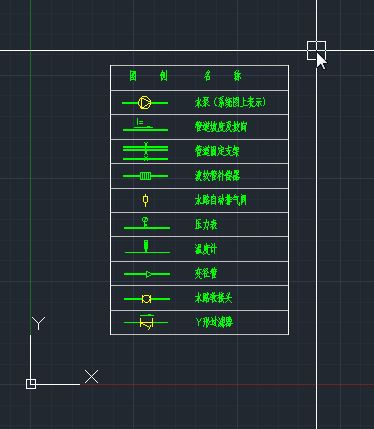The image size is (374, 429).
Task: Select the yellow flexible joint symbol
Action: (146, 299)
